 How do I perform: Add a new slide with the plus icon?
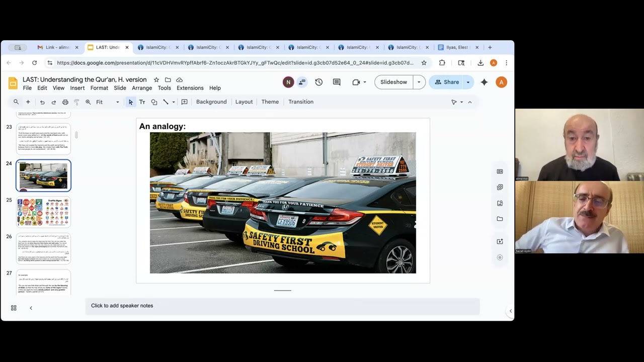[x=28, y=102]
